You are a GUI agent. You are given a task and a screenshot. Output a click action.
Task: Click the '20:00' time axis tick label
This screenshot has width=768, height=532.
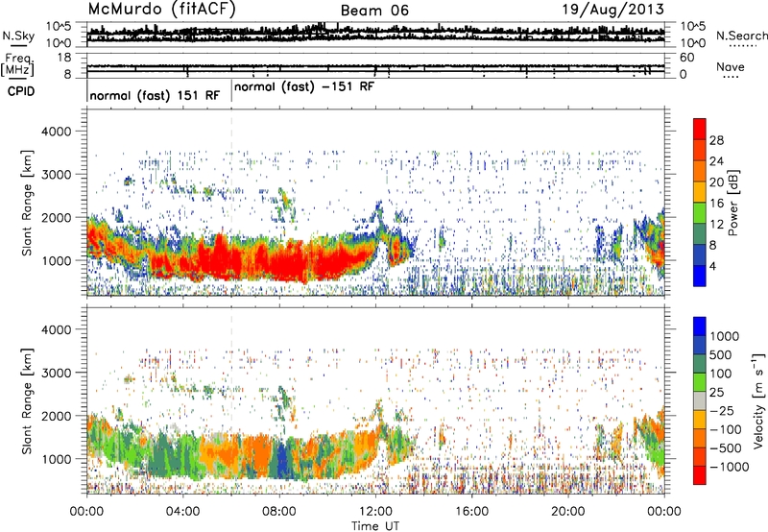point(567,512)
